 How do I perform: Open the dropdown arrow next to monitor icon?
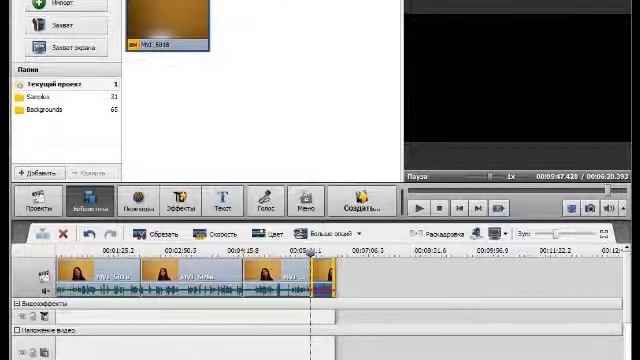[x=505, y=234]
